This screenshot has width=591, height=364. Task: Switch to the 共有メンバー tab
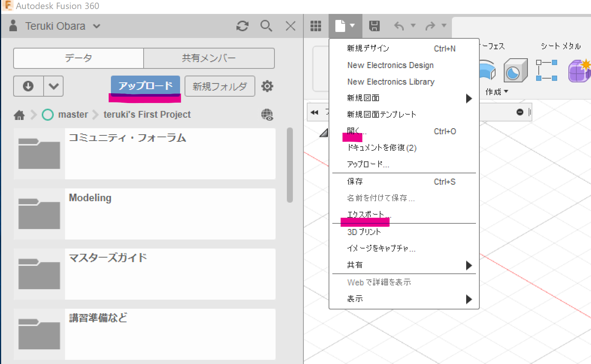click(209, 58)
